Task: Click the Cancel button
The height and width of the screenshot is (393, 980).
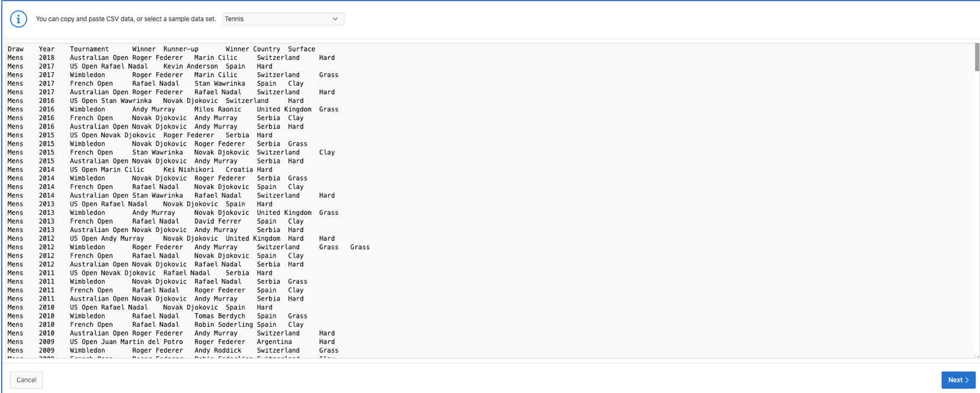Action: click(26, 380)
